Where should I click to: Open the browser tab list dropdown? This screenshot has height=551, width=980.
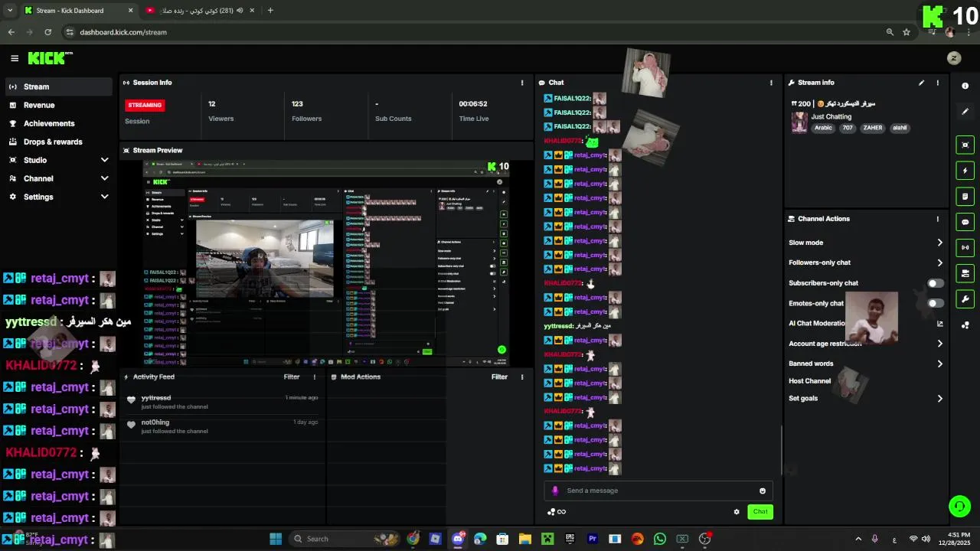9,11
